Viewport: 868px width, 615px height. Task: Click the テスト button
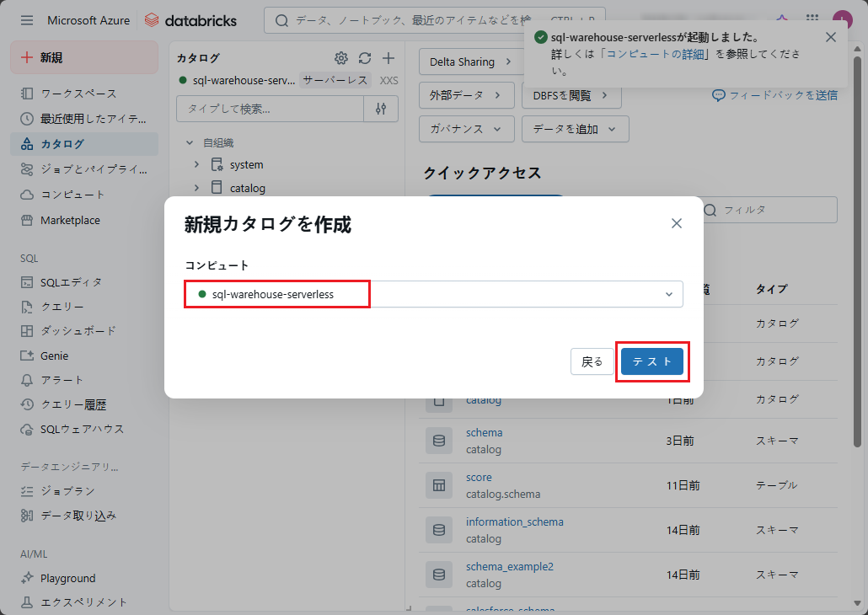coord(651,361)
